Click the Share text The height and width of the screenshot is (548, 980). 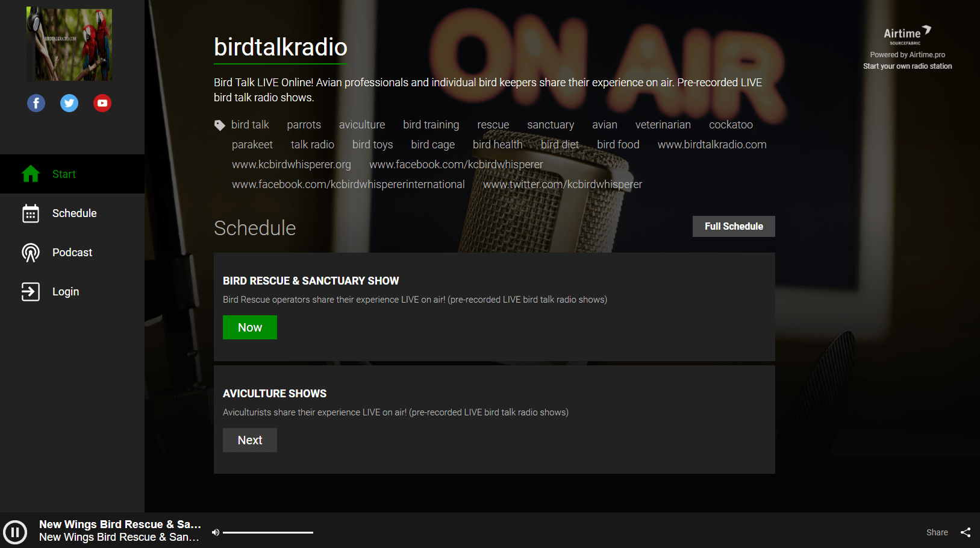pos(937,532)
